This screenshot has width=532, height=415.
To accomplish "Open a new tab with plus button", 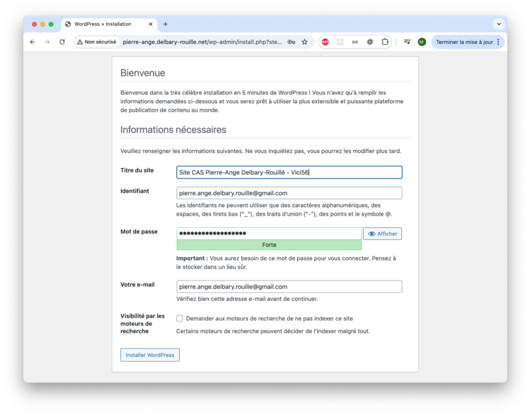I will pos(166,24).
